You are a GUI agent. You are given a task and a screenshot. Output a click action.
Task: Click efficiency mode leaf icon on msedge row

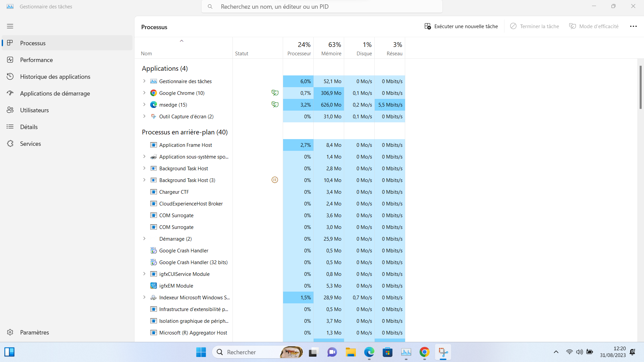click(275, 105)
